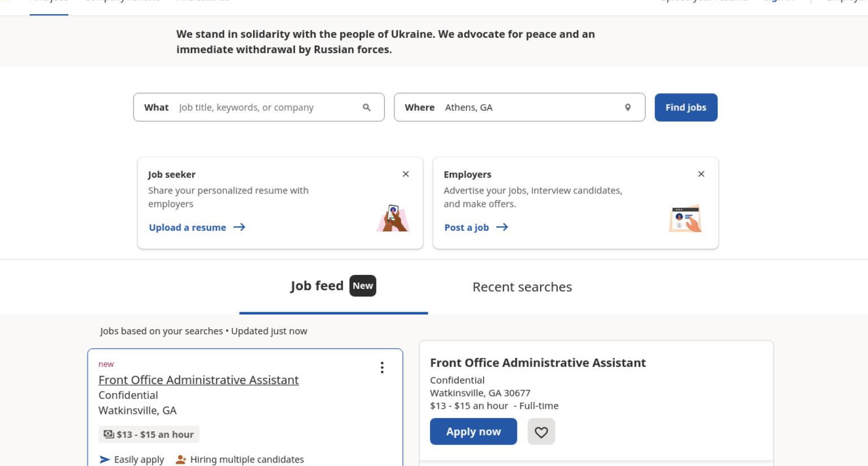This screenshot has height=466, width=868.
Task: Close the Job seeker card
Action: tap(406, 174)
